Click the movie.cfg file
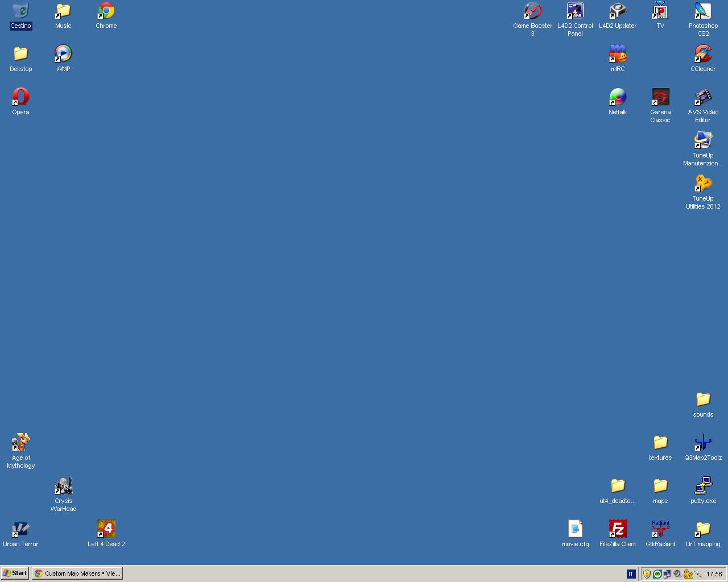Image resolution: width=728 pixels, height=582 pixels. coord(575,529)
